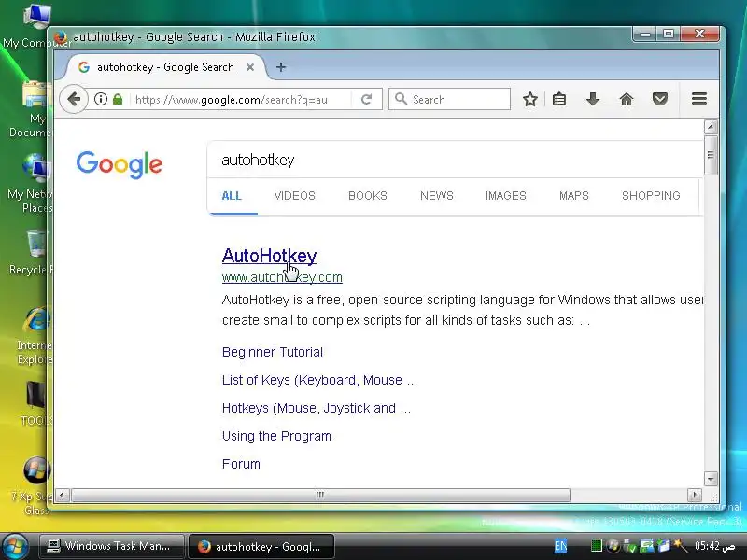747x560 pixels.
Task: Open the Windows Start orb
Action: 15,546
